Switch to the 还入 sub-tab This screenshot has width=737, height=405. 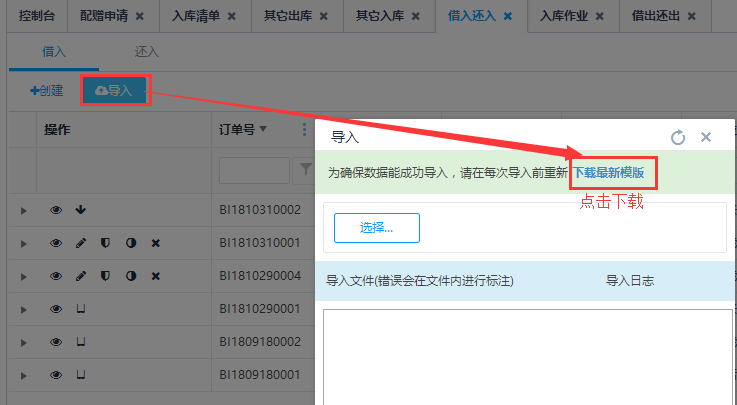coord(146,51)
